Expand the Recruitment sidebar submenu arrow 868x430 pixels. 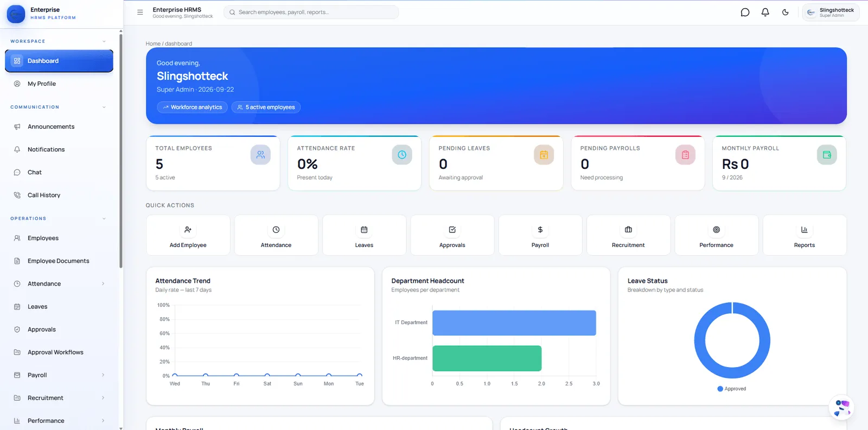tap(103, 397)
